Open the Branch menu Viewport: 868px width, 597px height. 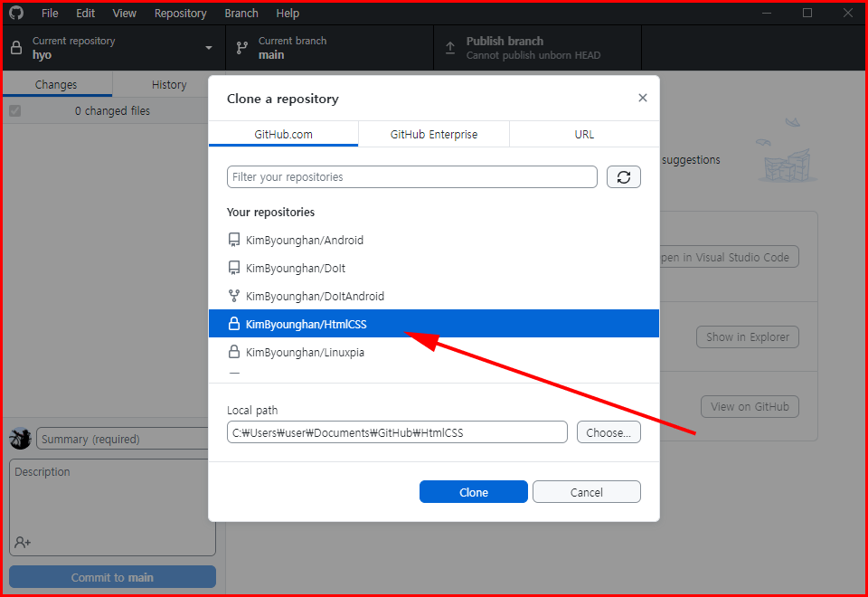coord(241,14)
